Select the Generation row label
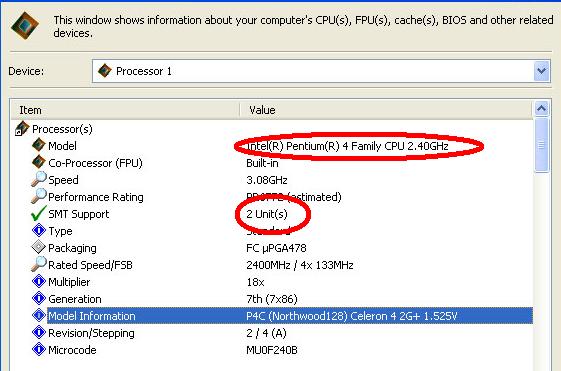This screenshot has height=371, width=561. click(75, 299)
